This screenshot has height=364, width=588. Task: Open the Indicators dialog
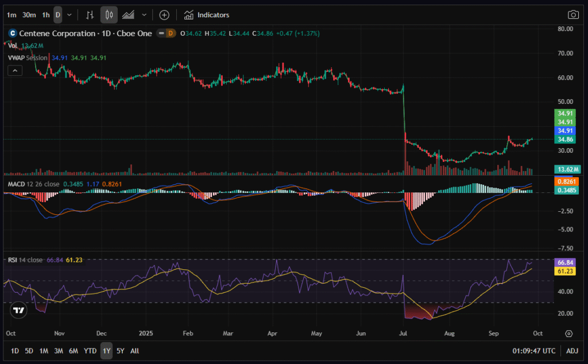[207, 15]
